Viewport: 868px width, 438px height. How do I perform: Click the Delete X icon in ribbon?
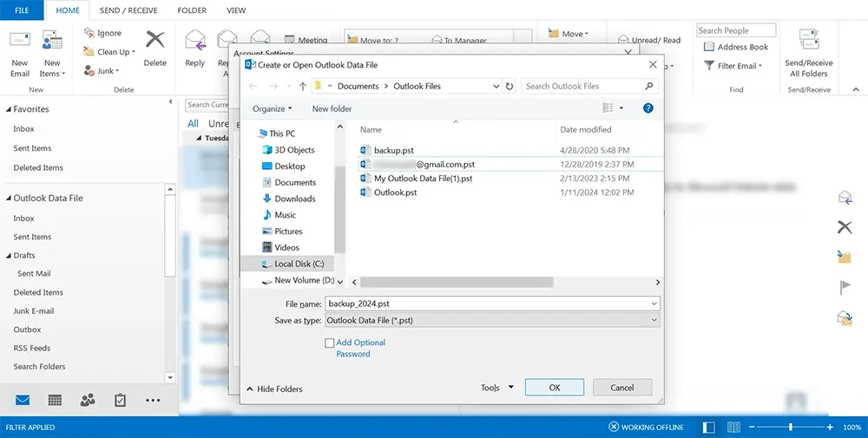tap(155, 41)
